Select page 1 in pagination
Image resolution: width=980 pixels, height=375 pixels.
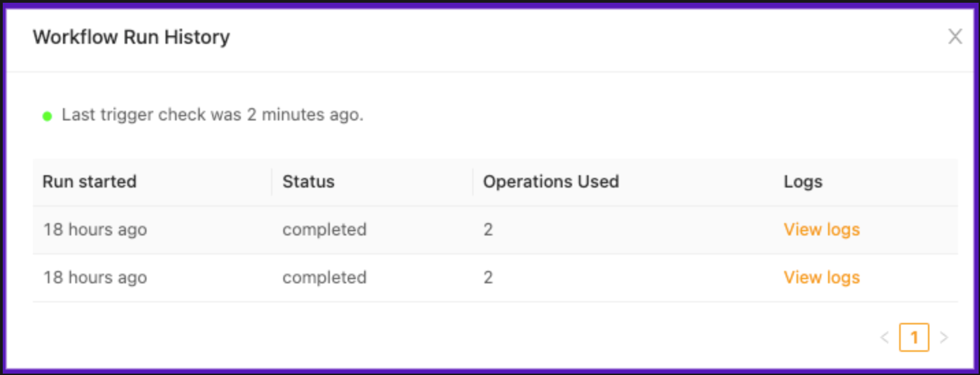914,337
